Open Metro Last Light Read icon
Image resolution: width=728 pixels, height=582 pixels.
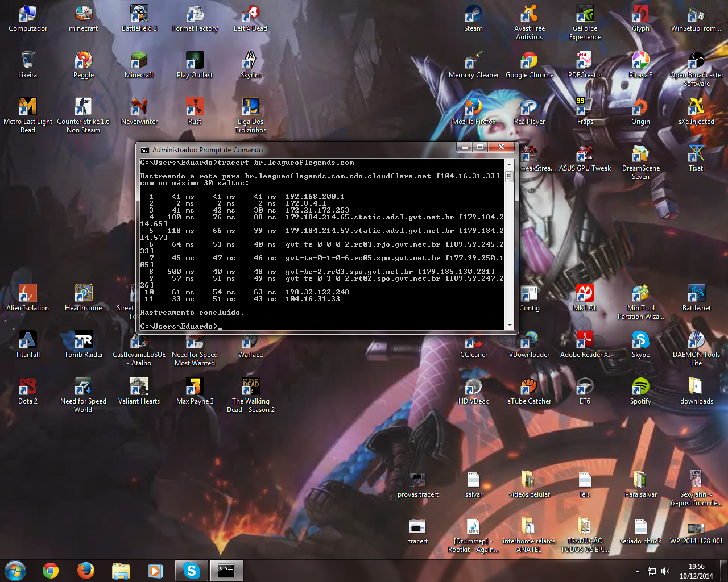click(x=28, y=116)
